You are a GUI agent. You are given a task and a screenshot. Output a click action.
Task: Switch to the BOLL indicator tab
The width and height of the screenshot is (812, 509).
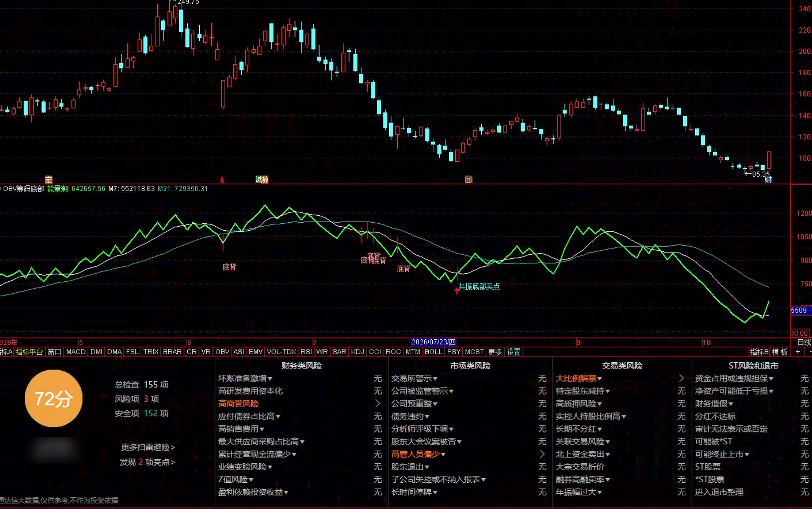(x=433, y=352)
